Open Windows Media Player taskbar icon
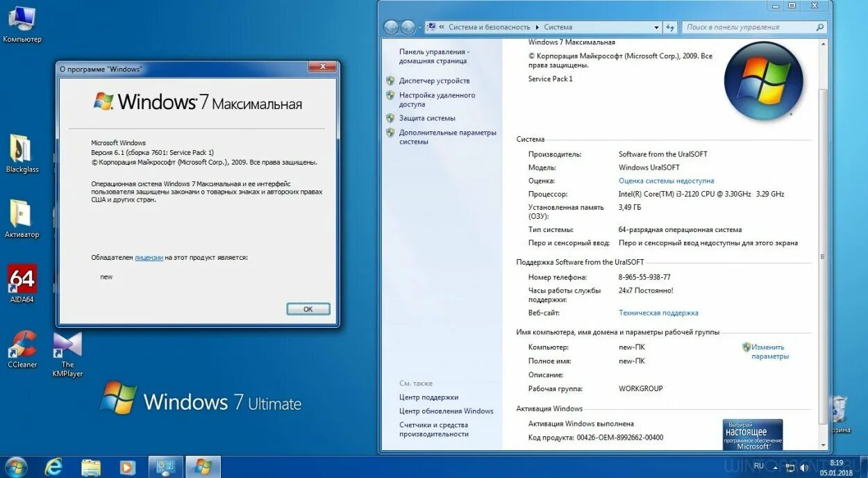Viewport: 868px width, 478px height. click(x=128, y=467)
